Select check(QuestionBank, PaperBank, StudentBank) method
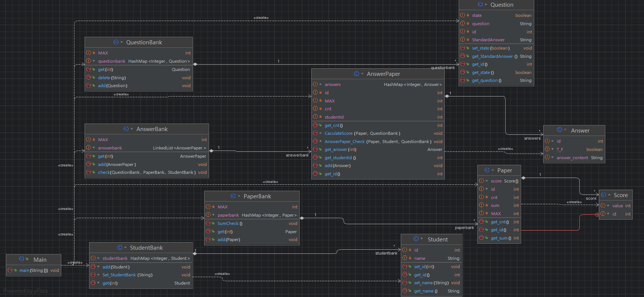644x297 pixels. 147,172
